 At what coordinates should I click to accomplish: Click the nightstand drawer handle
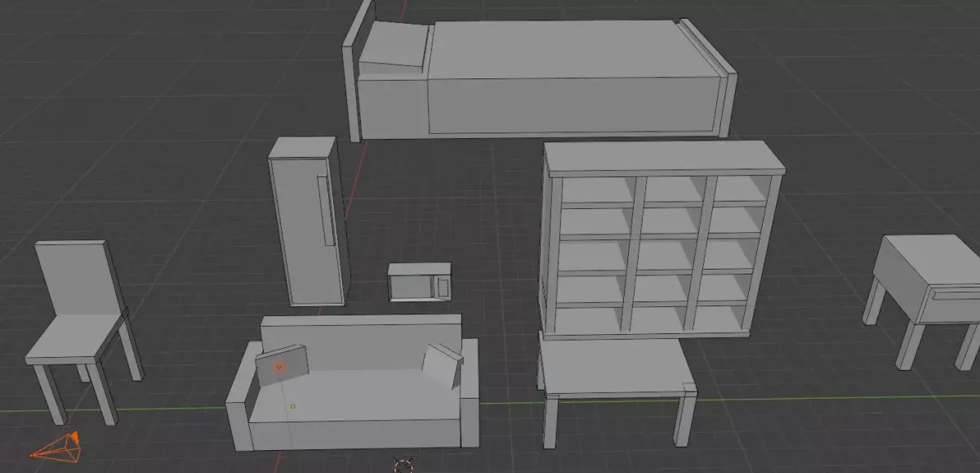point(955,293)
